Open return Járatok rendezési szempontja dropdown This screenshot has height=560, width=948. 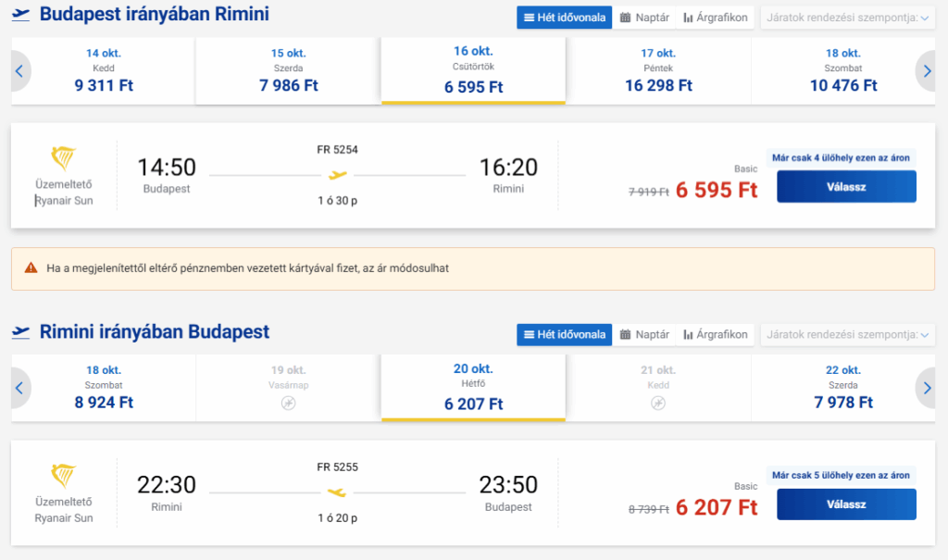tap(846, 334)
